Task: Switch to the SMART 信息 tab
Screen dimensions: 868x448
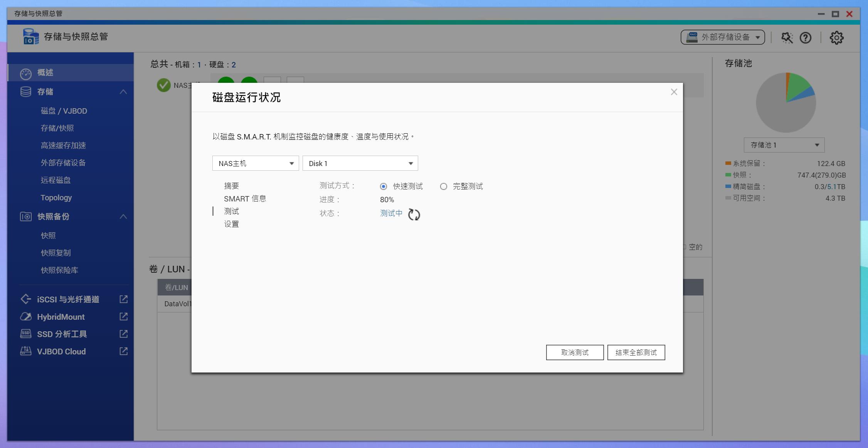Action: click(246, 198)
